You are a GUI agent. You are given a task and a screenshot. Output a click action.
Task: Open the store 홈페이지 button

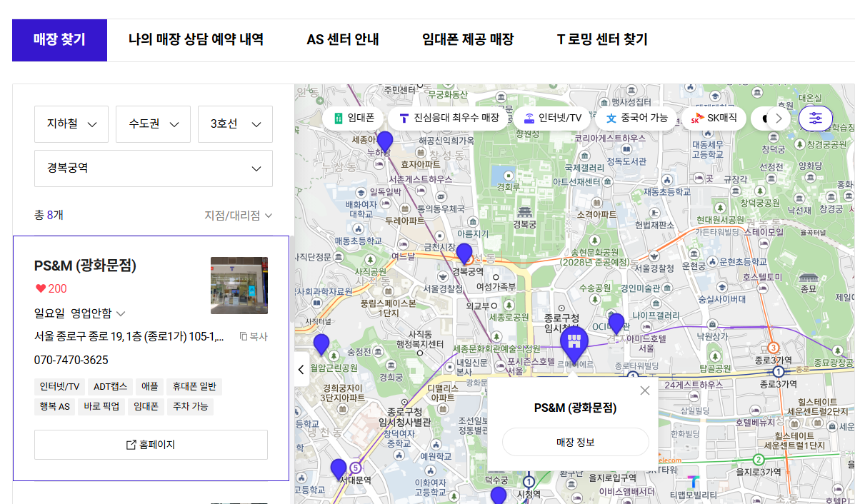pos(151,445)
